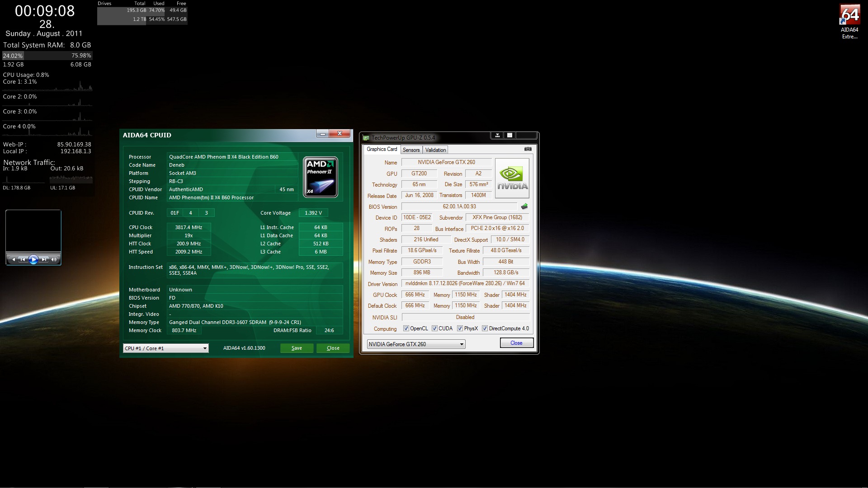Click the Local IP 192.168.1.3
Image resolution: width=868 pixels, height=488 pixels.
pos(75,151)
